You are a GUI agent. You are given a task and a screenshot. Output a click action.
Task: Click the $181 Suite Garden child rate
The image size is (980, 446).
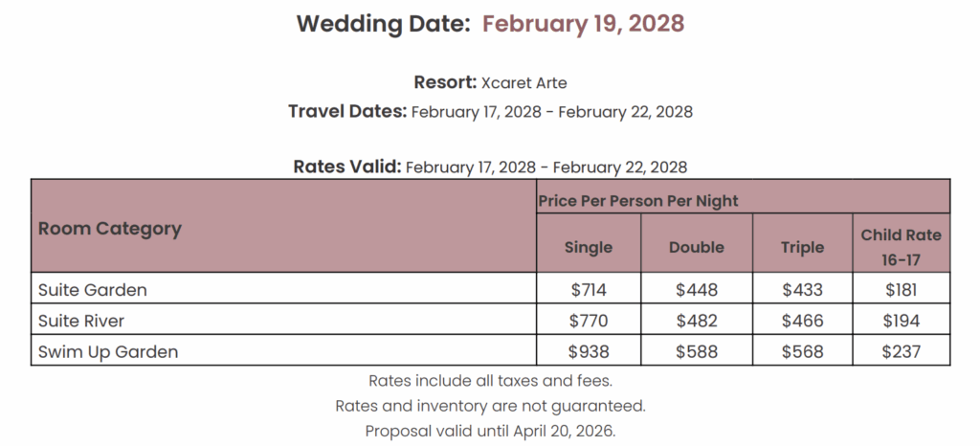pyautogui.click(x=902, y=290)
